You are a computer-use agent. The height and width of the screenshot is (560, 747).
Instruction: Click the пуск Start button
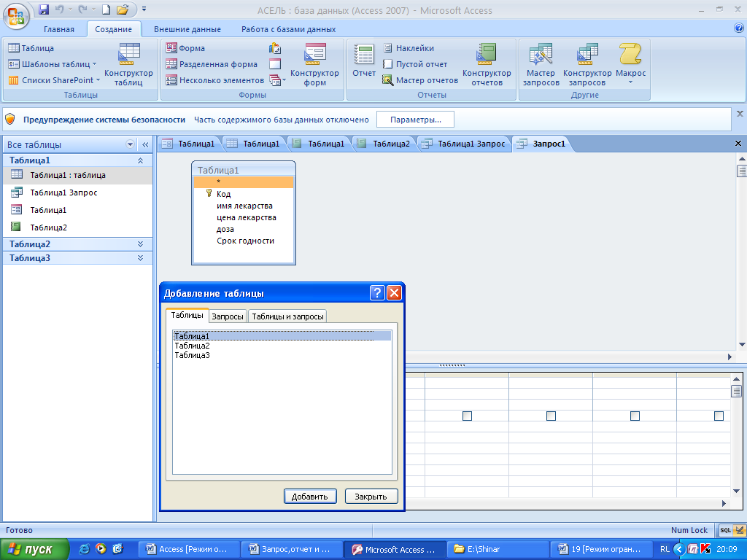pyautogui.click(x=34, y=549)
